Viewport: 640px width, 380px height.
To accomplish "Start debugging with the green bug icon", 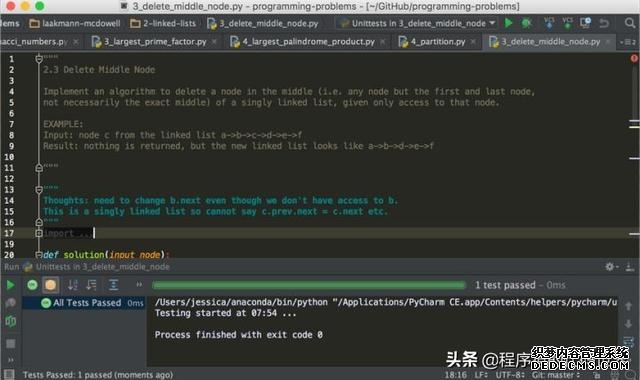I will coord(527,23).
